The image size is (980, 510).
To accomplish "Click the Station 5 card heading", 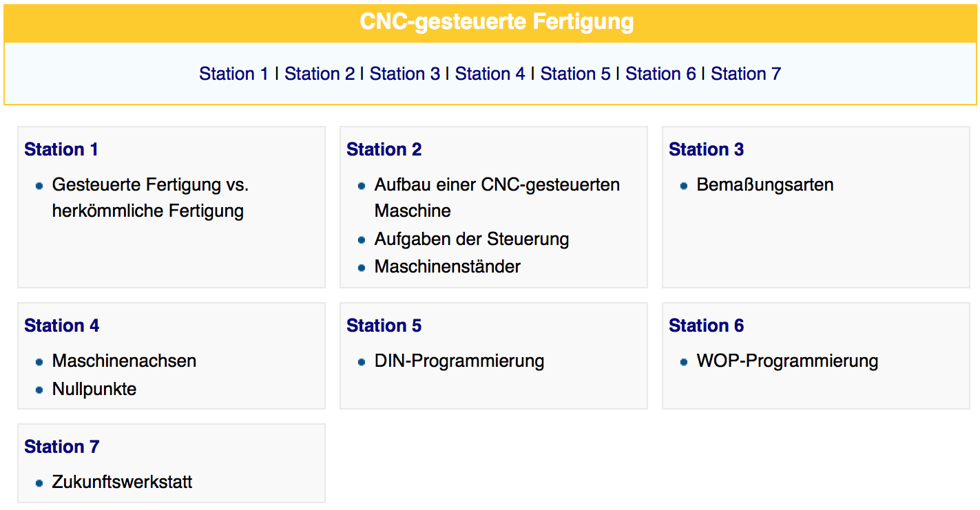I will click(x=384, y=326).
